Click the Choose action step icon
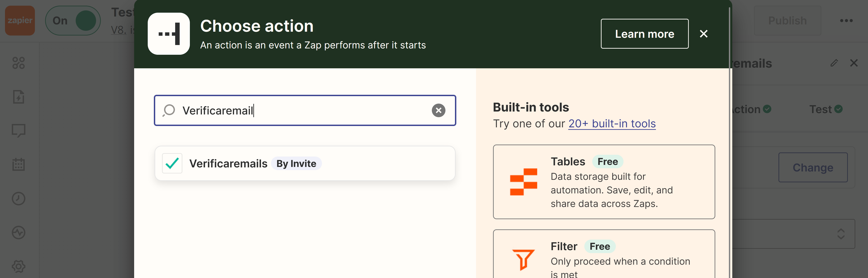The image size is (868, 278). pyautogui.click(x=169, y=34)
